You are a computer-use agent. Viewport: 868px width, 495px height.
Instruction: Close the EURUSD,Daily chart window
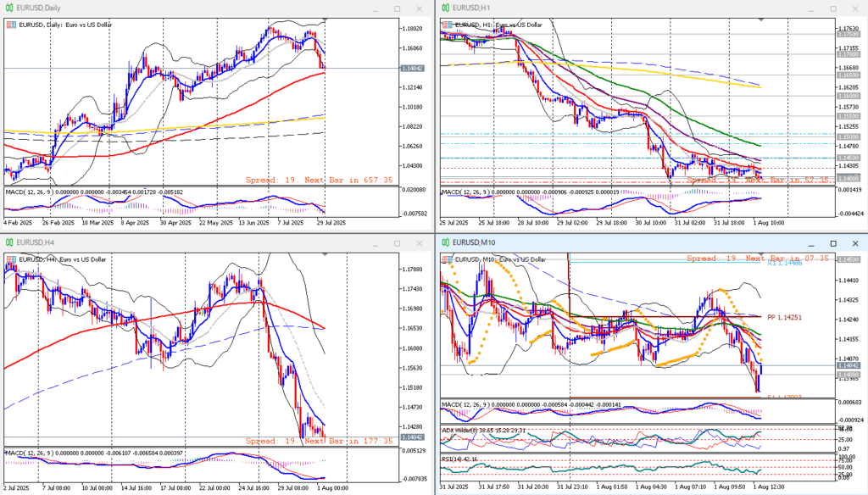419,8
